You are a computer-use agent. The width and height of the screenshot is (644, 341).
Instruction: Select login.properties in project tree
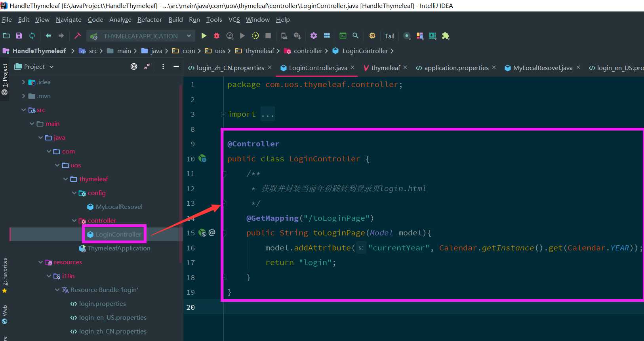(x=102, y=303)
